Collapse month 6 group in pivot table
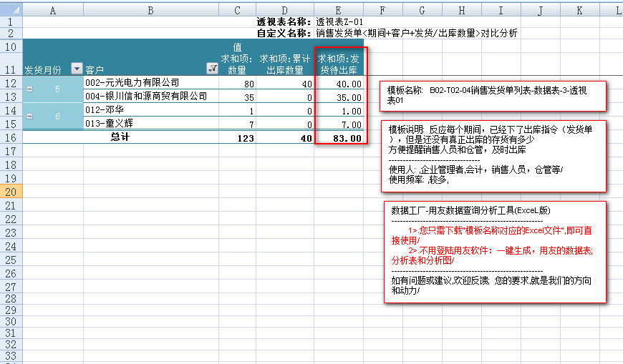This screenshot has width=623, height=364. 29,116
